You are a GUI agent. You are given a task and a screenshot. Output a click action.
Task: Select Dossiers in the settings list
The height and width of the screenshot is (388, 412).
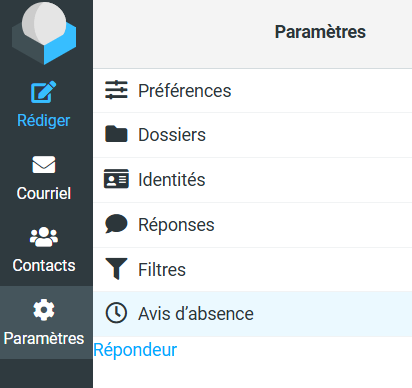point(253,135)
